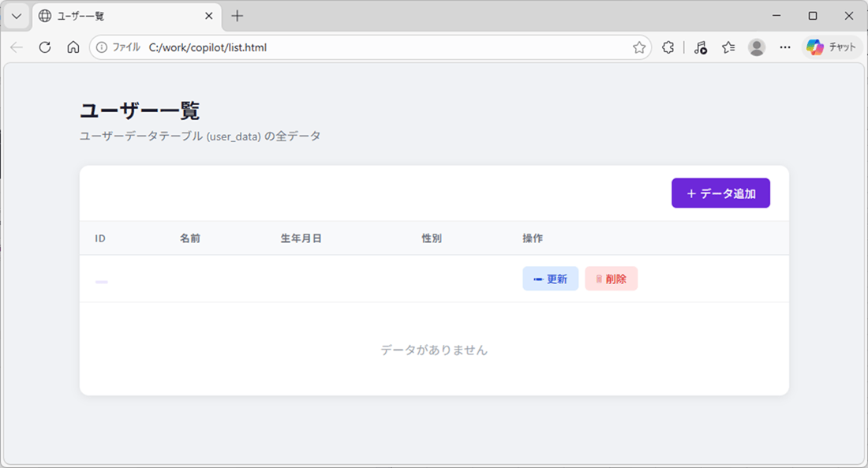The image size is (868, 468).
Task: Click the 名前 column header
Action: coord(189,238)
